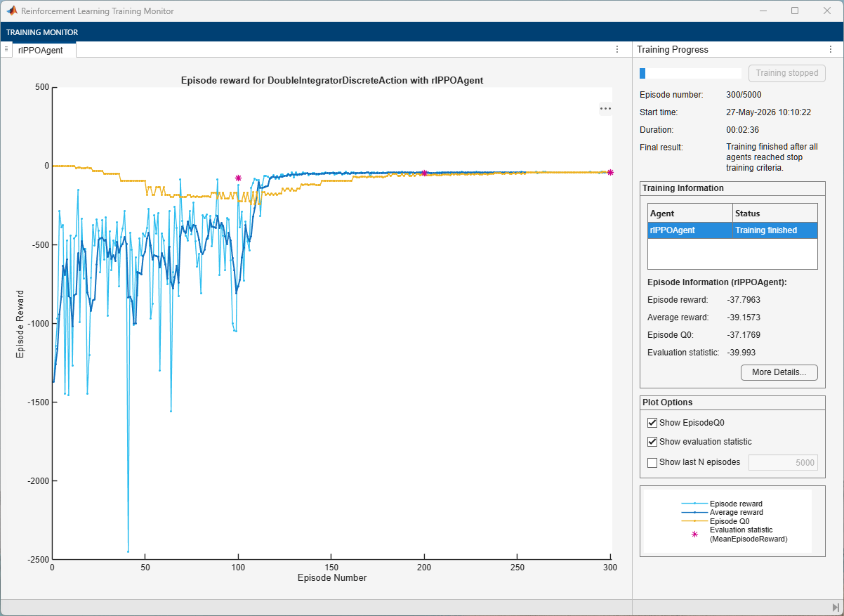
Task: Select the rlPPOAgent document tab
Action: (x=45, y=50)
